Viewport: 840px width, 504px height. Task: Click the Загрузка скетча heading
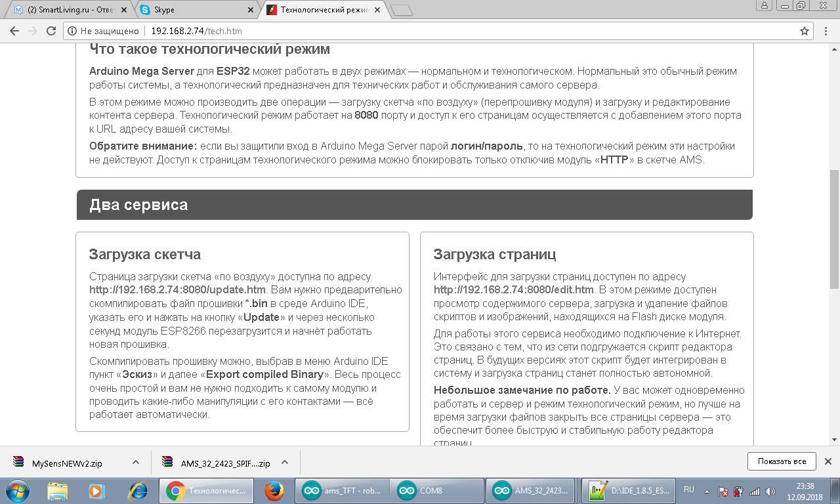(x=145, y=254)
